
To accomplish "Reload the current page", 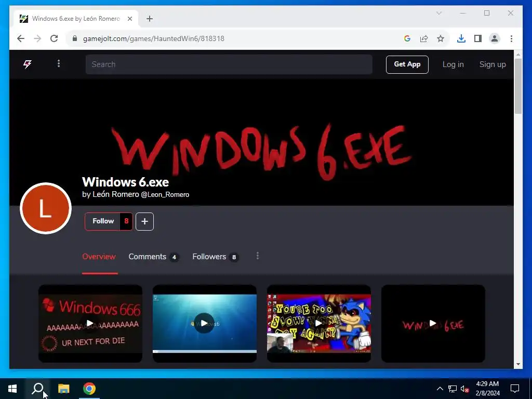I will [54, 38].
